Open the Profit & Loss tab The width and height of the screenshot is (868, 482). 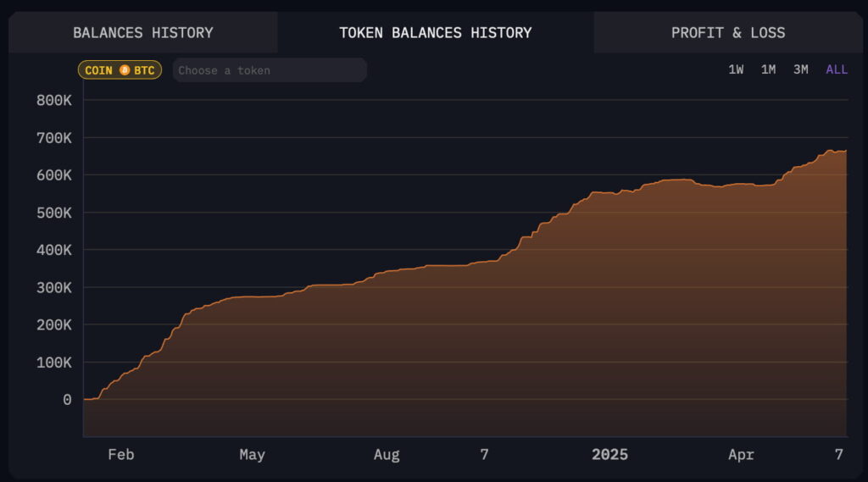[728, 33]
